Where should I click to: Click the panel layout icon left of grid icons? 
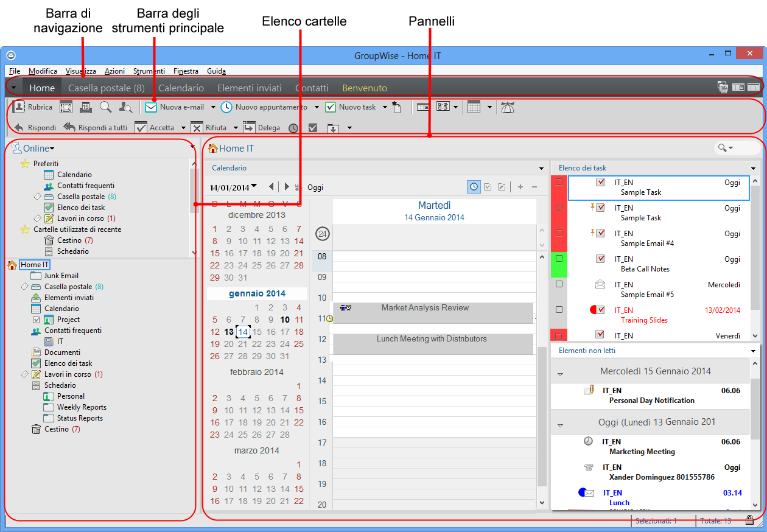(x=423, y=107)
